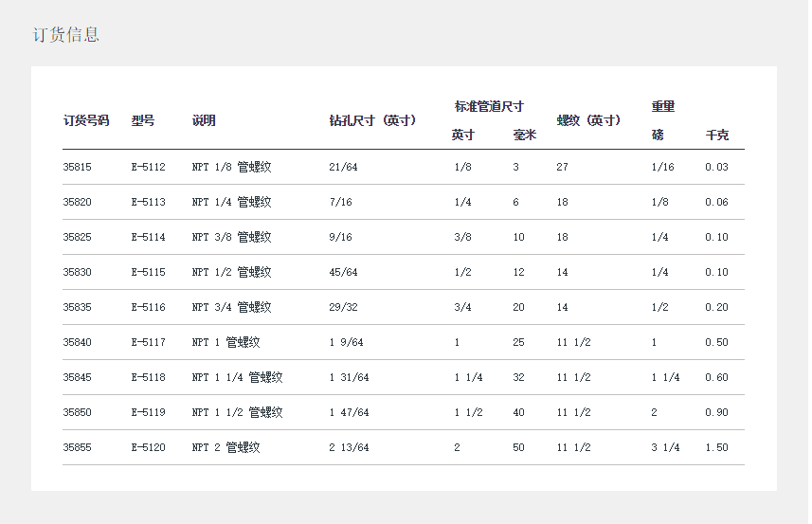Select the NPT 3/8 管螺纹 description
The width and height of the screenshot is (812, 524).
(x=231, y=237)
